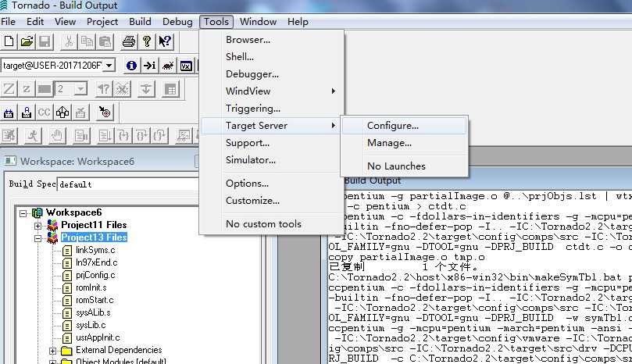Select prjConfig.c in the project tree
The height and width of the screenshot is (364, 632).
coord(95,275)
